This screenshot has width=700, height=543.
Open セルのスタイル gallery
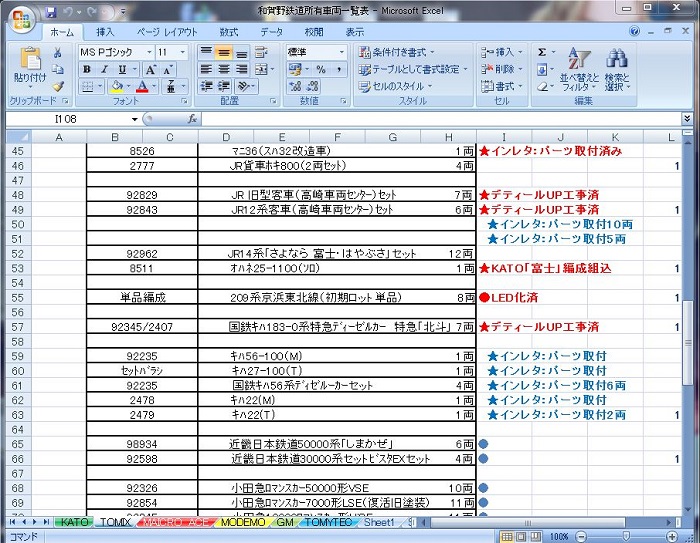396,86
